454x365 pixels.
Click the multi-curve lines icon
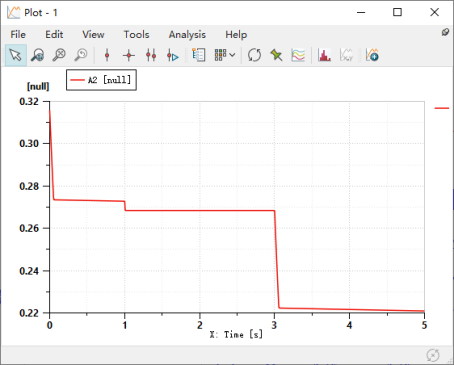[298, 55]
